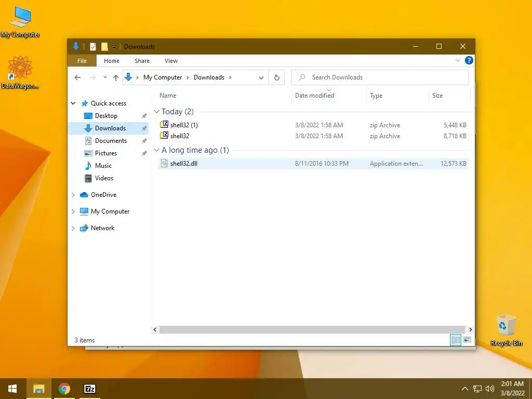Switch to Details view layout
Viewport: 532px width, 399px height.
[x=456, y=340]
